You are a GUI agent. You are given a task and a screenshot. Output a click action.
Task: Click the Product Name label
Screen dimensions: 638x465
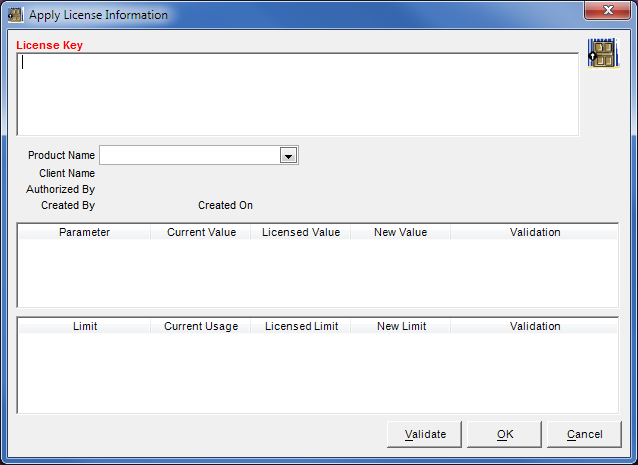tap(61, 155)
